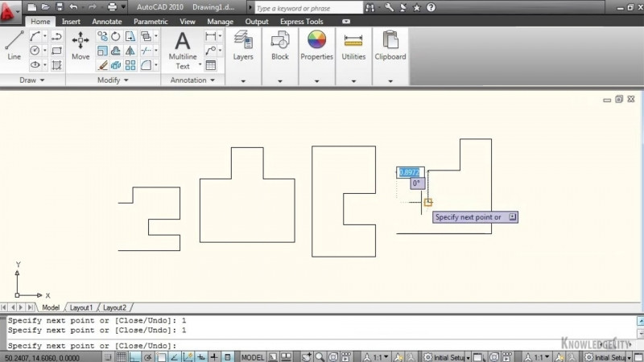This screenshot has width=644, height=362.
Task: Open the Utilities panel button
Action: (x=353, y=46)
